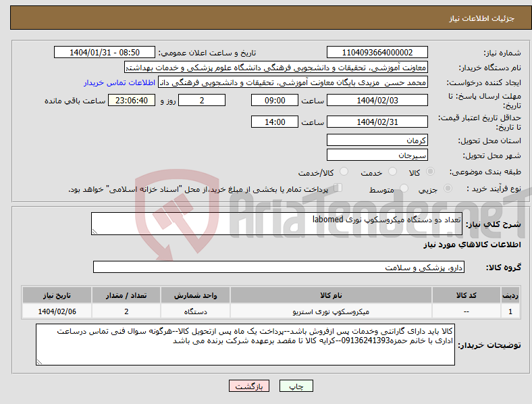
Task: Toggle the اسناد خزانه اسلامی payment checkbox
Action: (338, 188)
